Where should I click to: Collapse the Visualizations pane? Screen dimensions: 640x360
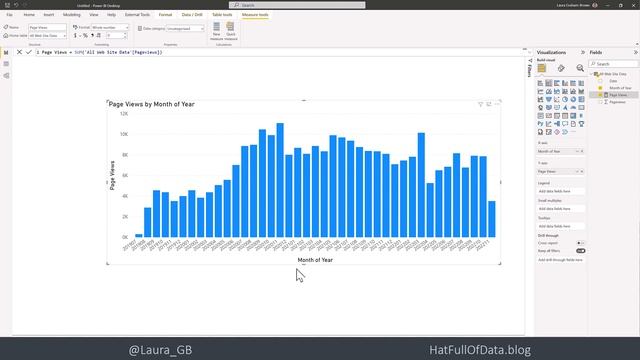tap(583, 52)
